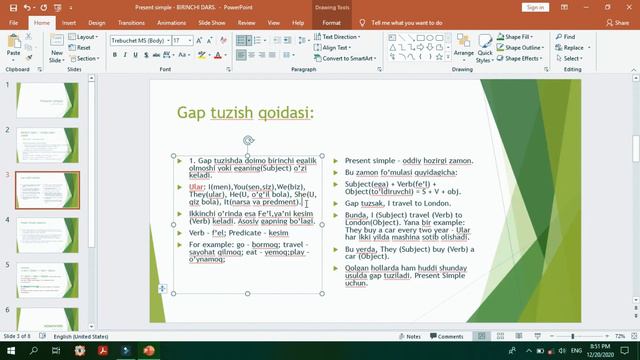The image size is (640, 360).
Task: Apply strikethrough to text
Action: pos(156,55)
